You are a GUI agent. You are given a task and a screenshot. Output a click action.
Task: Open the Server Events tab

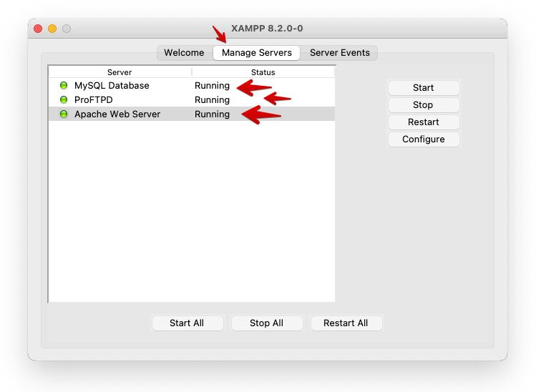339,53
